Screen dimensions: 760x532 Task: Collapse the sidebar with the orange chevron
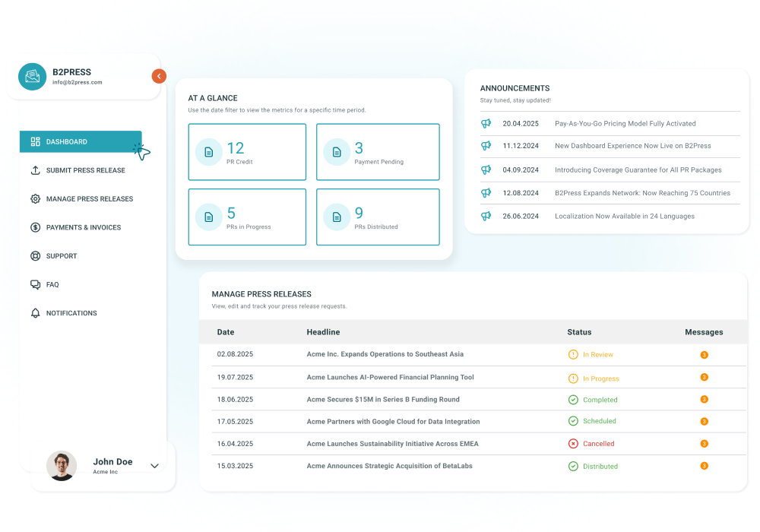[x=158, y=76]
